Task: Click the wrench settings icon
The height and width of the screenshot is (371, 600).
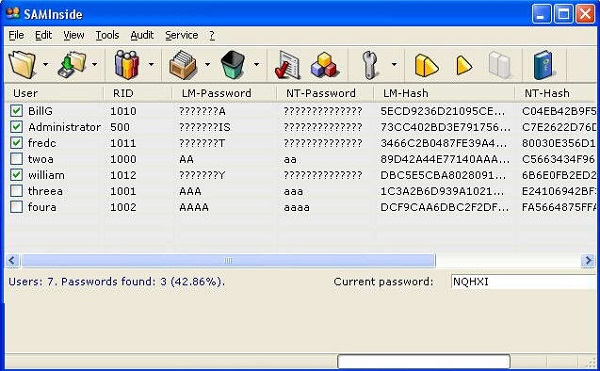Action: 370,65
